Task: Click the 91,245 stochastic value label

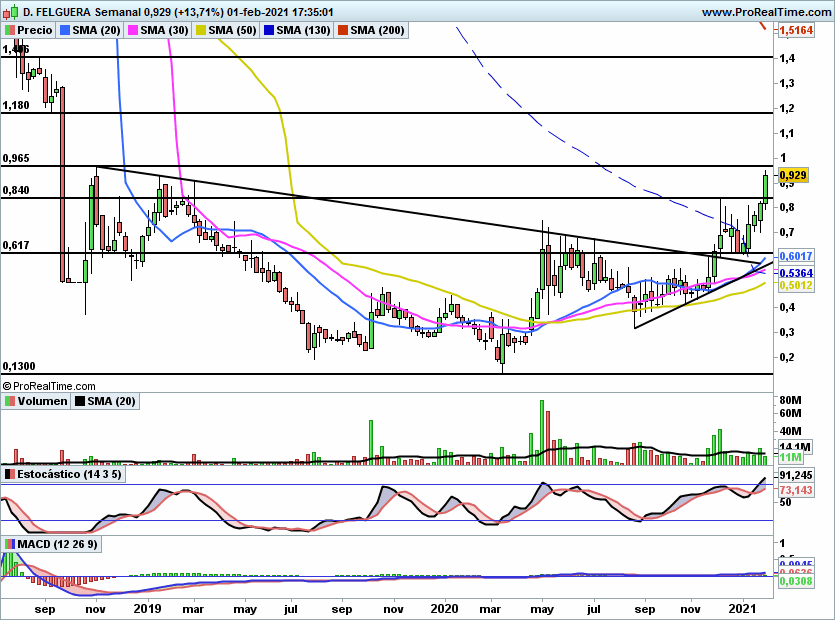Action: coord(796,475)
